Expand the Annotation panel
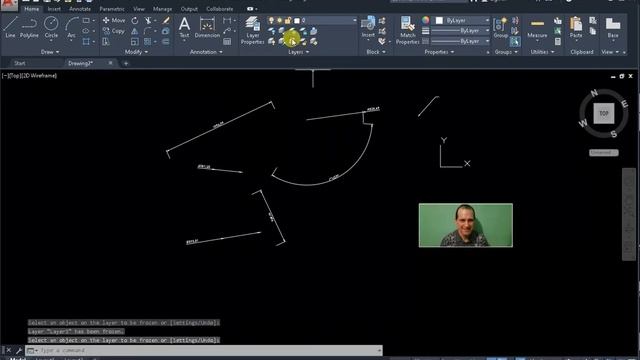This screenshot has height=360, width=640. (x=206, y=52)
